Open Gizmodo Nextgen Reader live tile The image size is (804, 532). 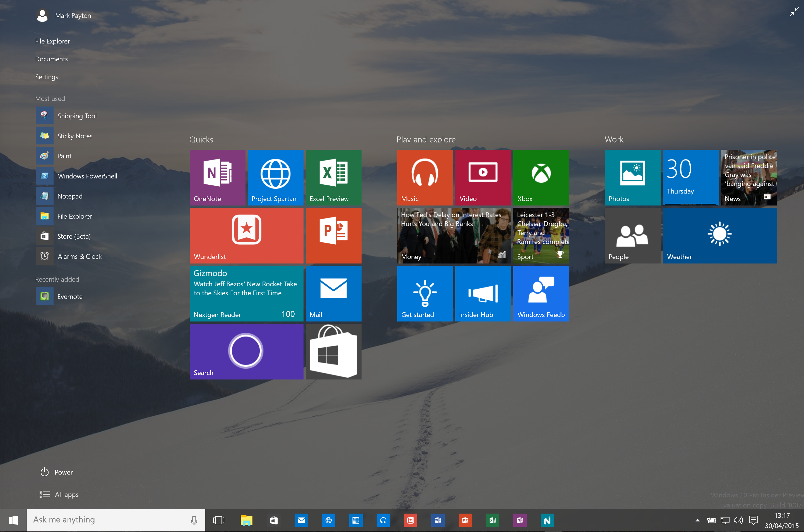coord(246,294)
